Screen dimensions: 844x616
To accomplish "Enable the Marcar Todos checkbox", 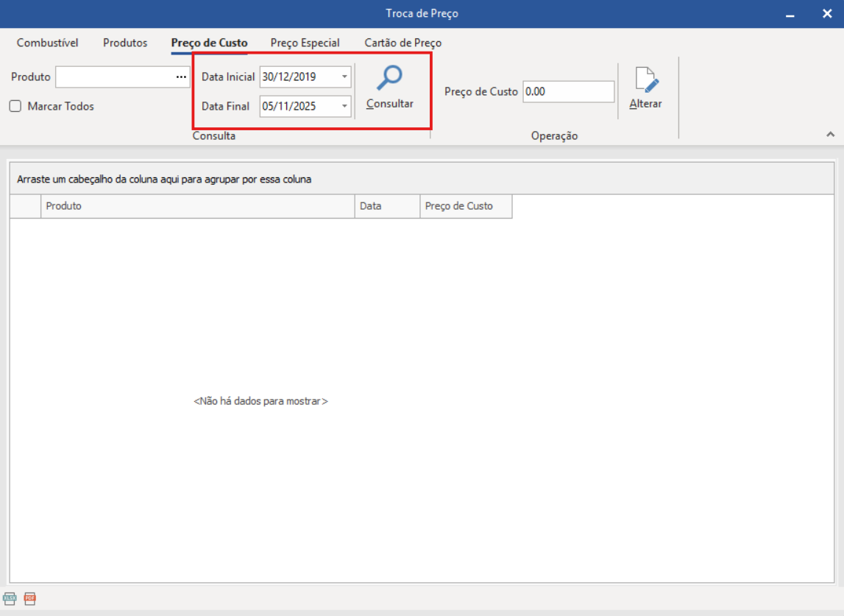I will [x=15, y=106].
